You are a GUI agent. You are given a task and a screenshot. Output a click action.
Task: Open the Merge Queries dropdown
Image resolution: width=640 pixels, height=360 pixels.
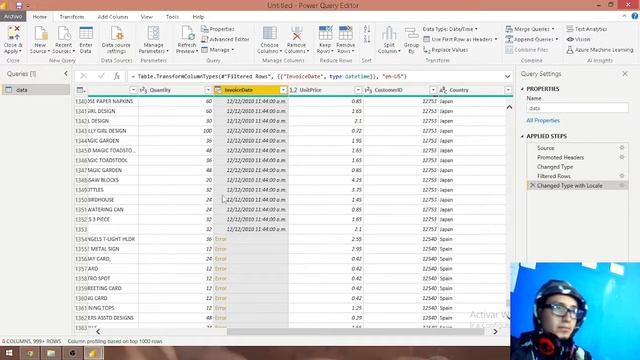[x=530, y=29]
